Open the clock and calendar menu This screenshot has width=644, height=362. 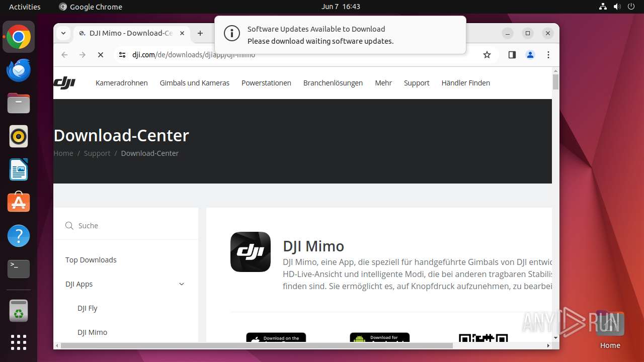click(x=341, y=7)
